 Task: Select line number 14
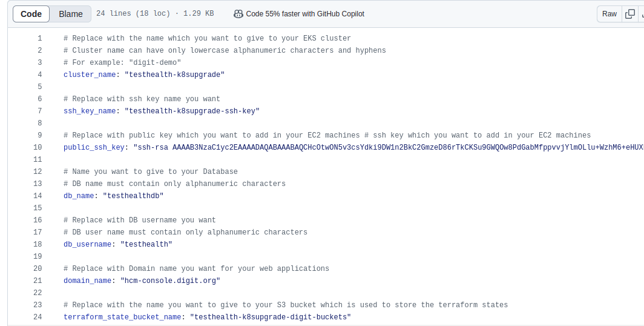38,196
